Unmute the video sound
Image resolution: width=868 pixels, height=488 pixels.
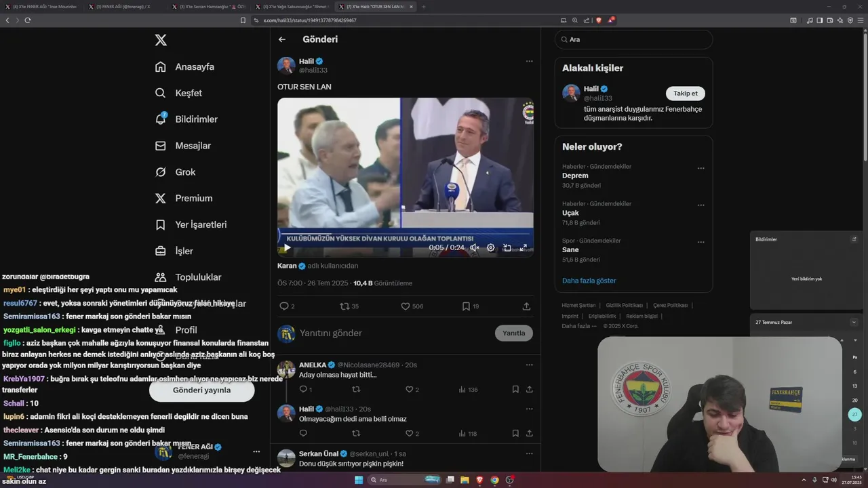coord(475,248)
